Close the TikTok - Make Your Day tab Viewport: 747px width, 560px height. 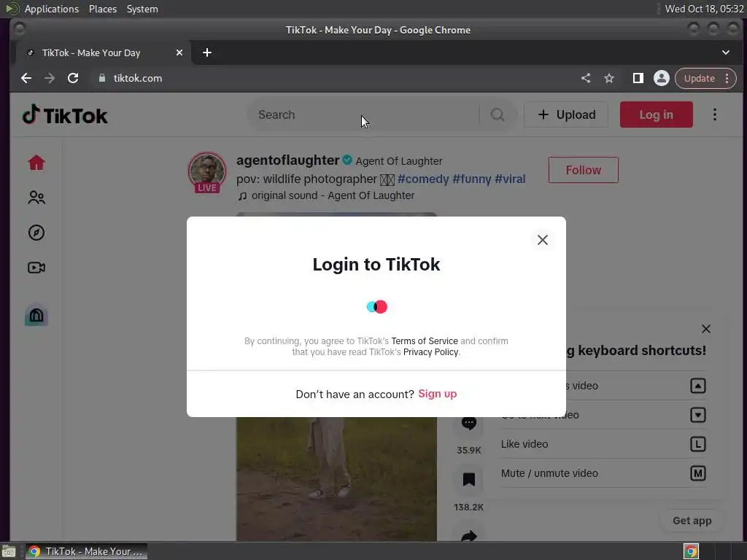pos(179,52)
